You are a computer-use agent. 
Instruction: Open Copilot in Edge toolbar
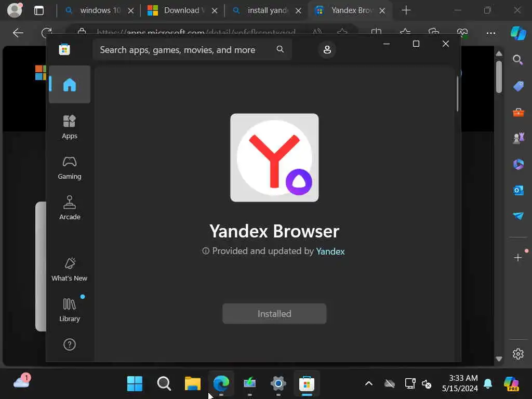[x=518, y=33]
